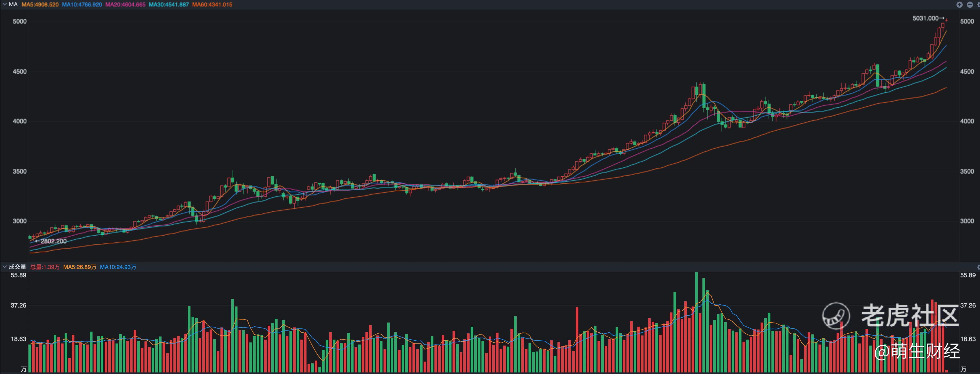Select the MA20:4604.665 magenta label
980x374 pixels.
tap(125, 5)
